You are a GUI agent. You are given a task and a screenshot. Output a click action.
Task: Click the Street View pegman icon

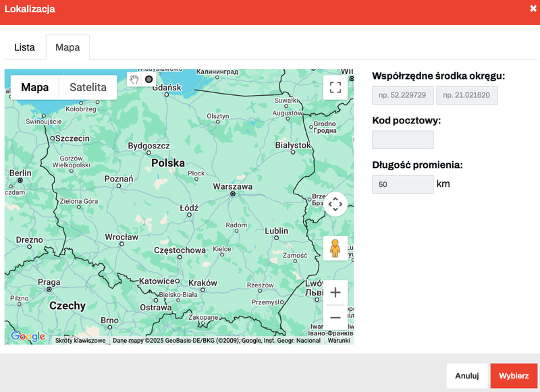335,248
